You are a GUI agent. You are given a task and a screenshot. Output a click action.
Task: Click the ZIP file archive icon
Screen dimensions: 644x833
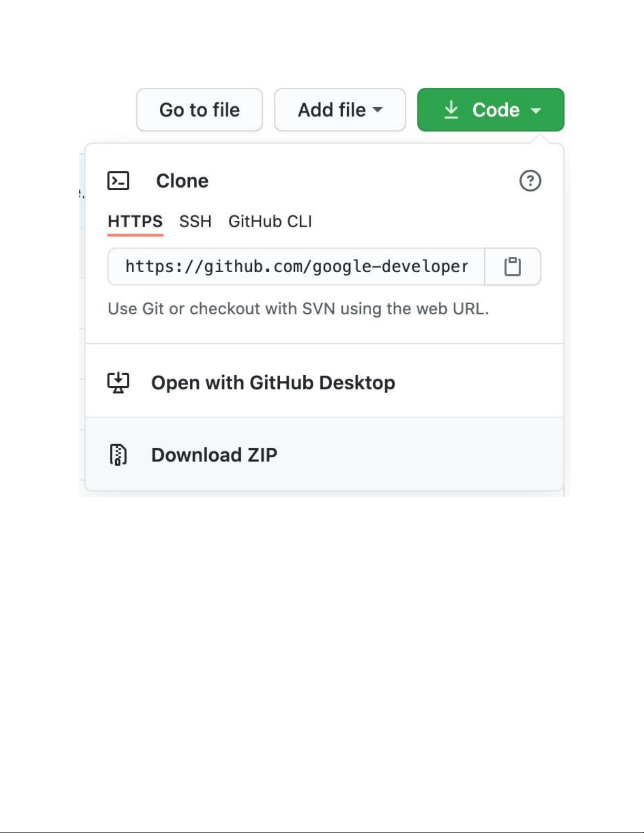(x=118, y=455)
